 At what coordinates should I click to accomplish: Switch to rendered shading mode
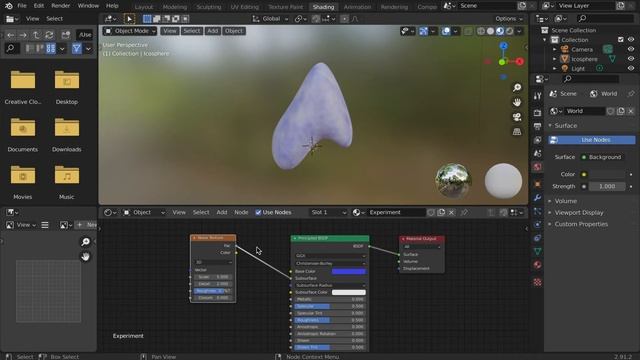509,31
